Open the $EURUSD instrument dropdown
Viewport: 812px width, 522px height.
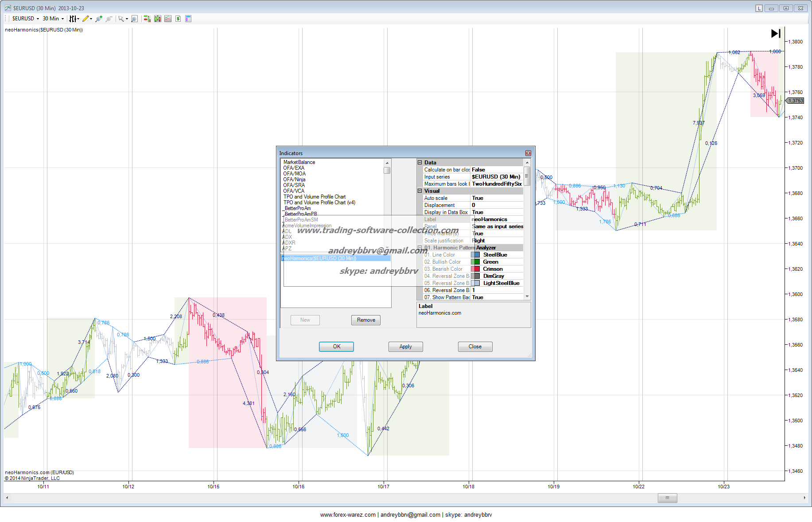[26, 19]
